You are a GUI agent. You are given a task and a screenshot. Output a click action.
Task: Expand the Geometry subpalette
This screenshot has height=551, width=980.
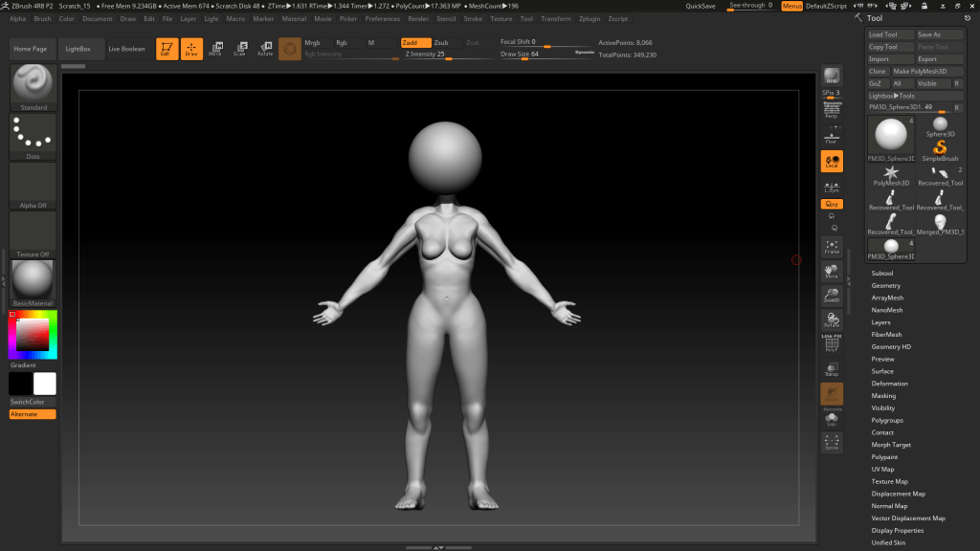(885, 285)
